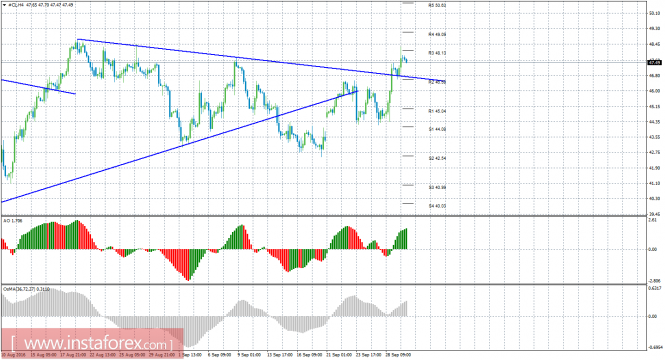
Task: Select the S3 40.99 pivot level label
Action: point(437,187)
